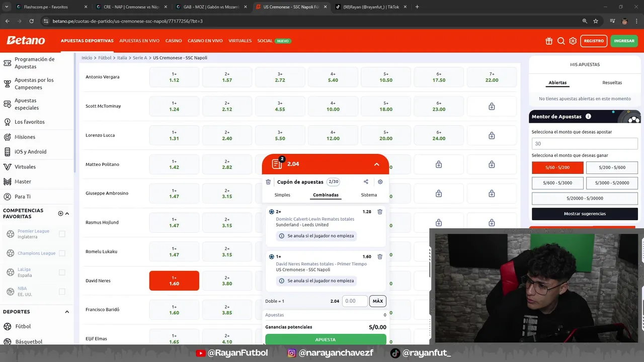Go back in the browser
Viewport: 644px width, 362px height.
[7, 21]
